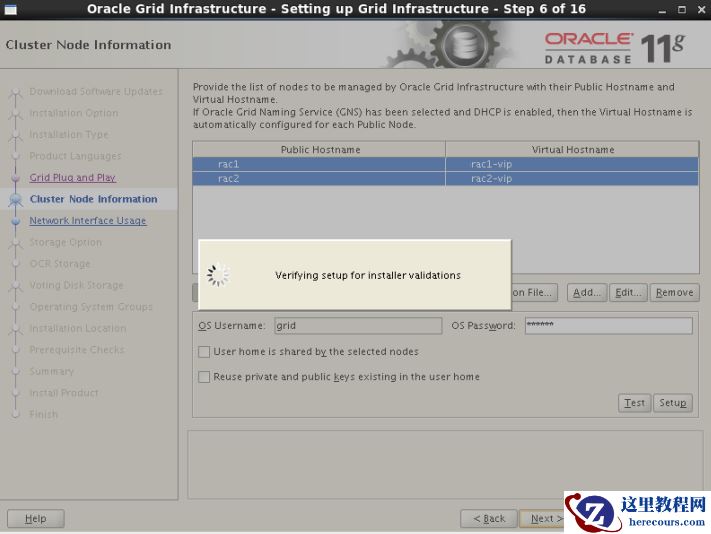Screen dimensions: 711x534
Task: Click the Verifying setup progress spinner
Action: [x=218, y=275]
